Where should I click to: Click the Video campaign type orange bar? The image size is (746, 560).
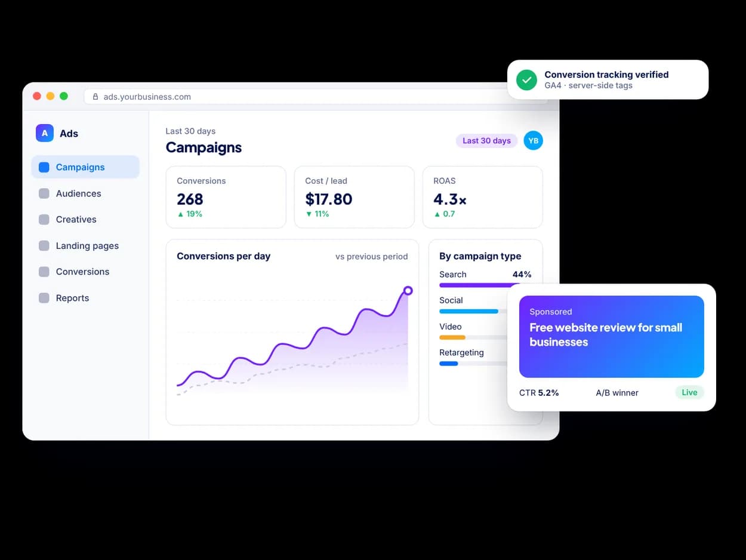[x=452, y=337]
